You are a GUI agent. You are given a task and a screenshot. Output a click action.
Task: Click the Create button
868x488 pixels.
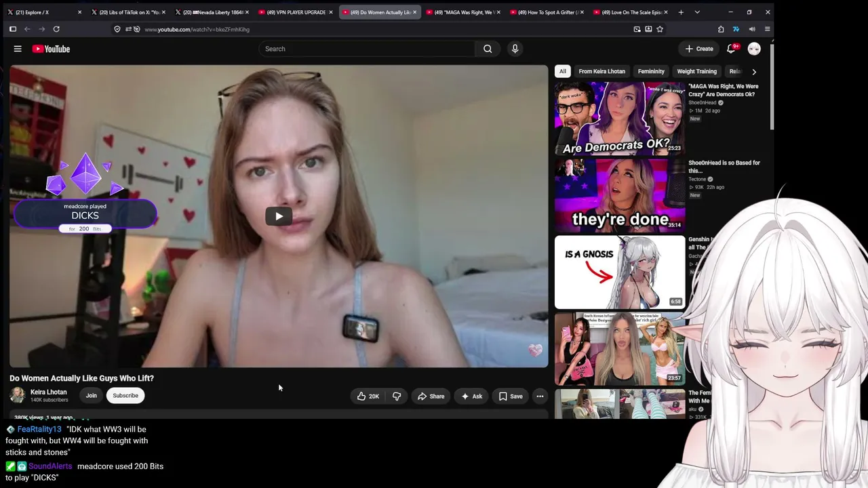(699, 49)
